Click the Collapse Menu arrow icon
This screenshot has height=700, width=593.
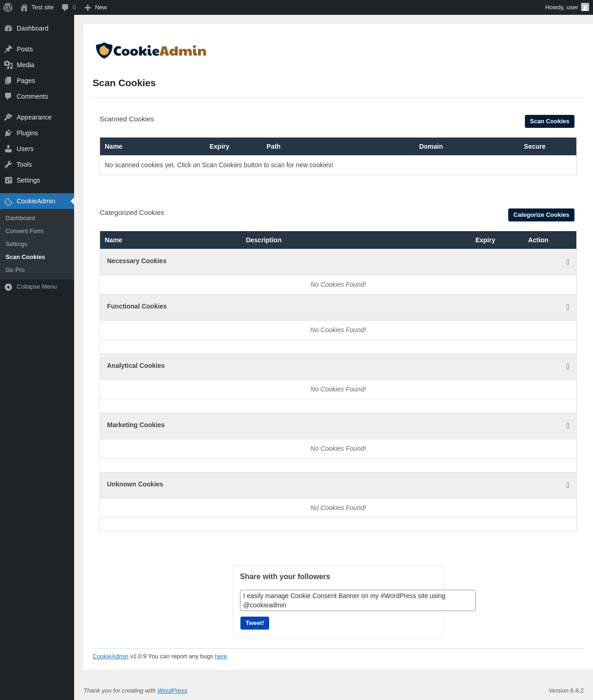pos(8,287)
